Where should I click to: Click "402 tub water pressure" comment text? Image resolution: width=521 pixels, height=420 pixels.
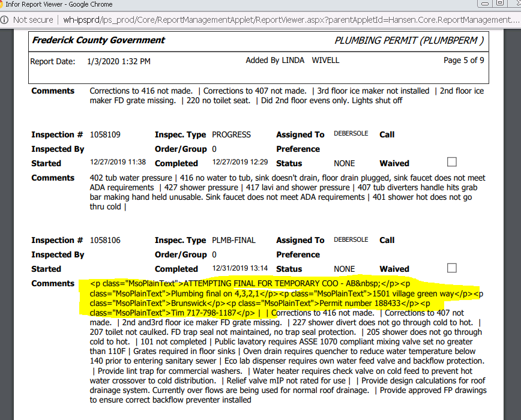coord(131,178)
